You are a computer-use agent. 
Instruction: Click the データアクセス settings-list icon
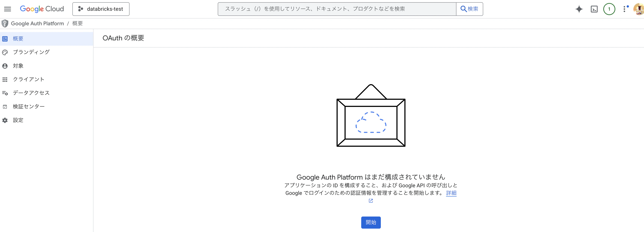(x=5, y=93)
